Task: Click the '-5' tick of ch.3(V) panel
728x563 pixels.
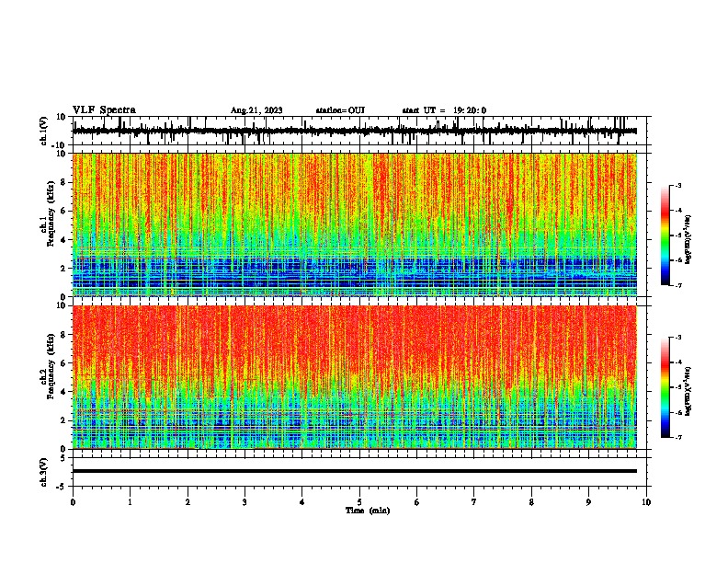Action: point(63,487)
